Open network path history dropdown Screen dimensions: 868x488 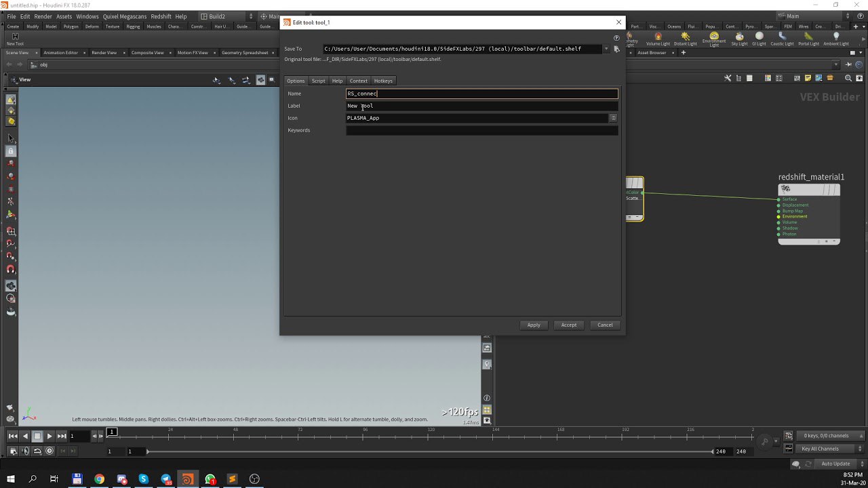click(x=836, y=64)
